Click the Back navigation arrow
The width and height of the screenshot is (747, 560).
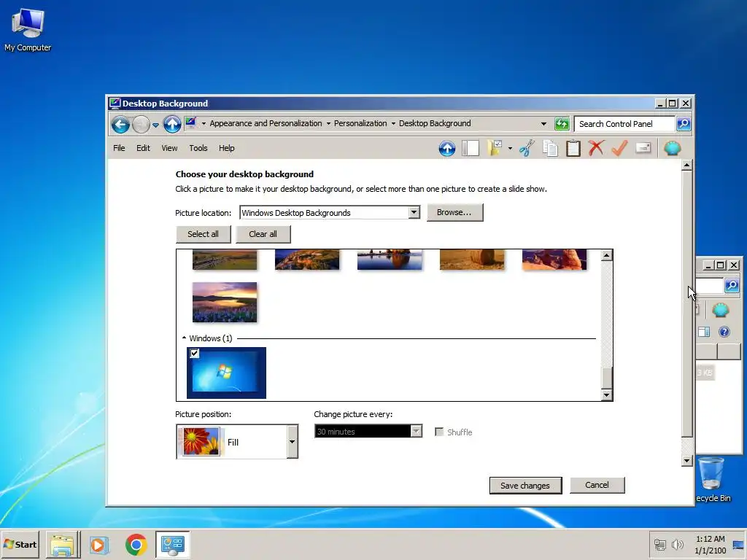coord(120,125)
